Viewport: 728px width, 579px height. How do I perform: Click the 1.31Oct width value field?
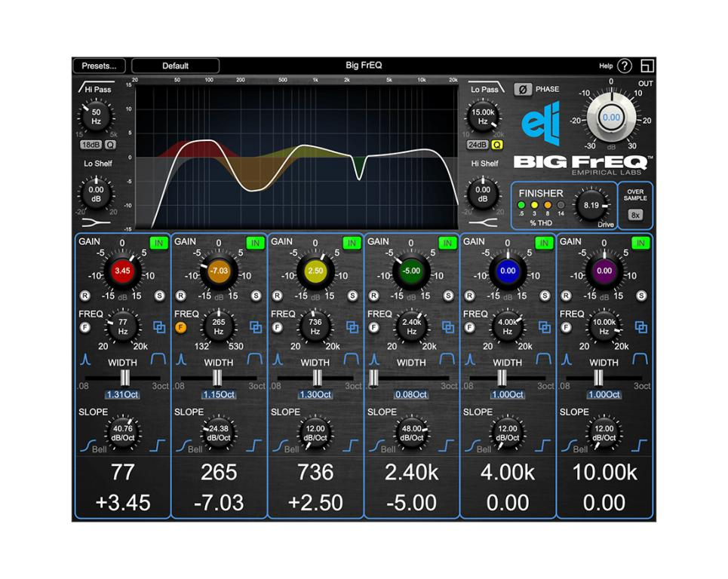pyautogui.click(x=122, y=395)
